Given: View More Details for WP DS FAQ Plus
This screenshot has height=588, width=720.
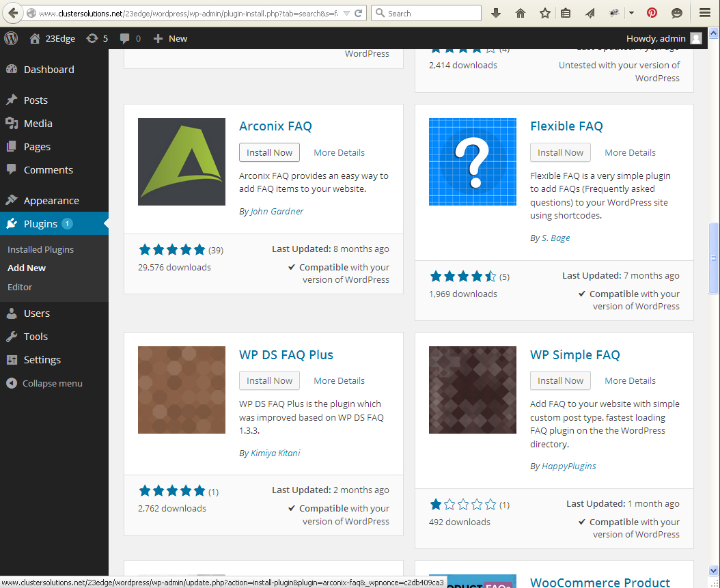Looking at the screenshot, I should point(339,380).
